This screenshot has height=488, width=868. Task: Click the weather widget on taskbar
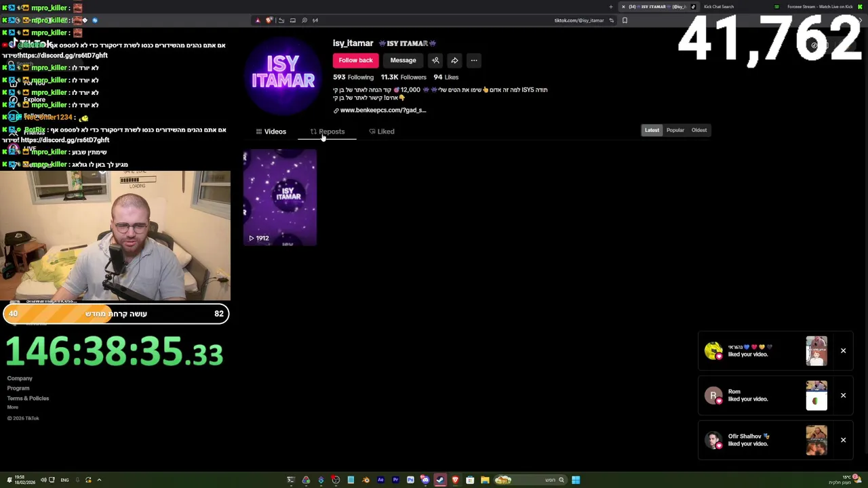[x=845, y=480]
